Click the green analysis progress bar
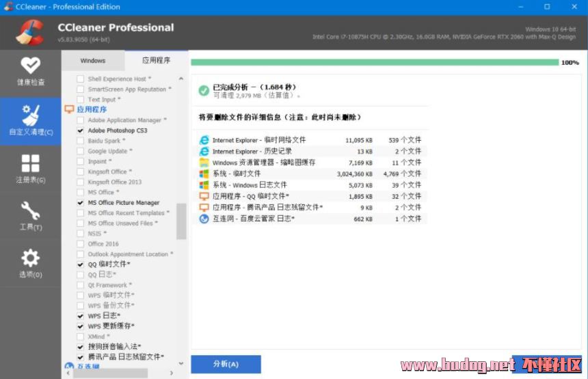The width and height of the screenshot is (588, 379). click(x=375, y=62)
